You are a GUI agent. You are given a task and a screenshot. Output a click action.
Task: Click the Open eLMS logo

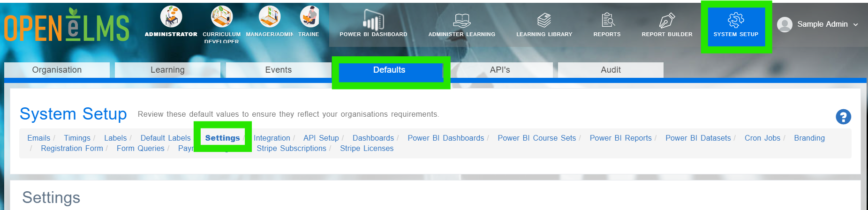pyautogui.click(x=67, y=25)
